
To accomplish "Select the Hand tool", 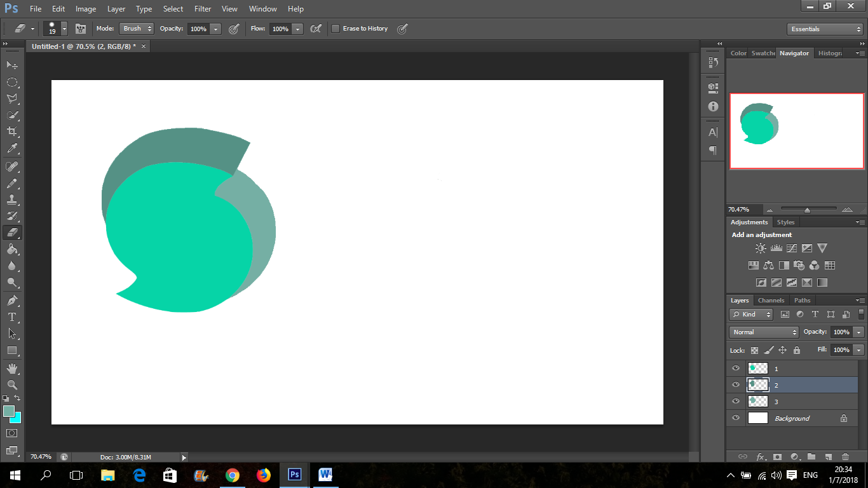I will (12, 368).
